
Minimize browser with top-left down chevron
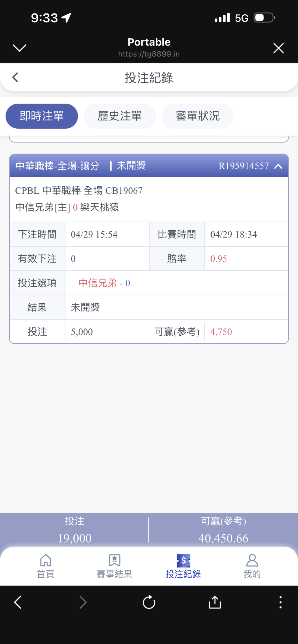point(20,48)
